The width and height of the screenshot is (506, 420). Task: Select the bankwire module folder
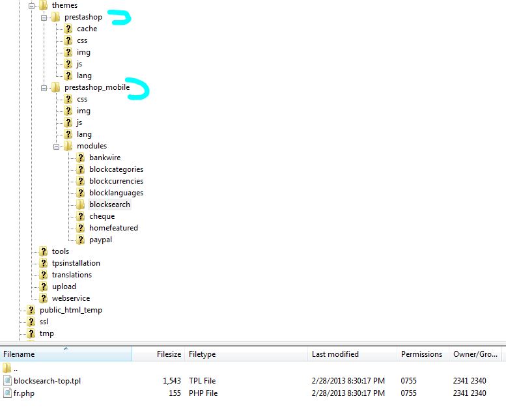point(105,158)
